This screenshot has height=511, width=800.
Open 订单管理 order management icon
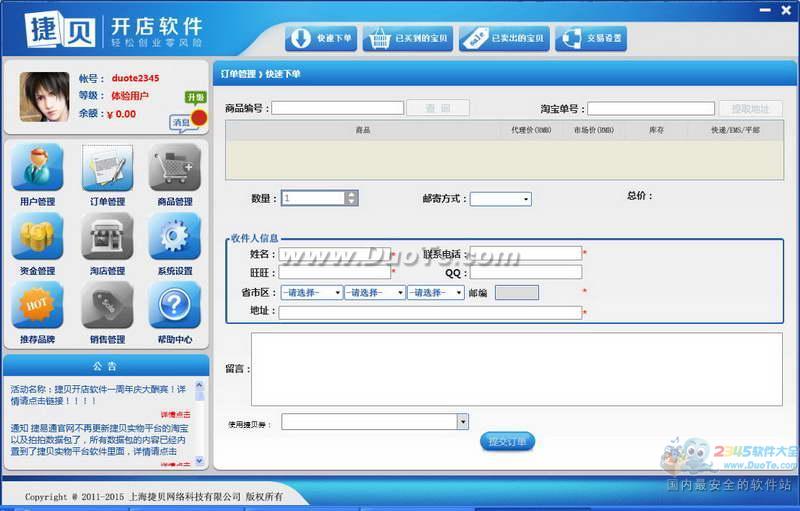tap(107, 168)
